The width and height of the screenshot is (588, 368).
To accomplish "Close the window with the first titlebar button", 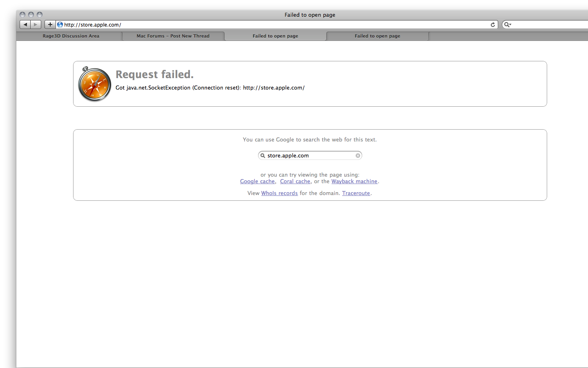I will (x=22, y=15).
